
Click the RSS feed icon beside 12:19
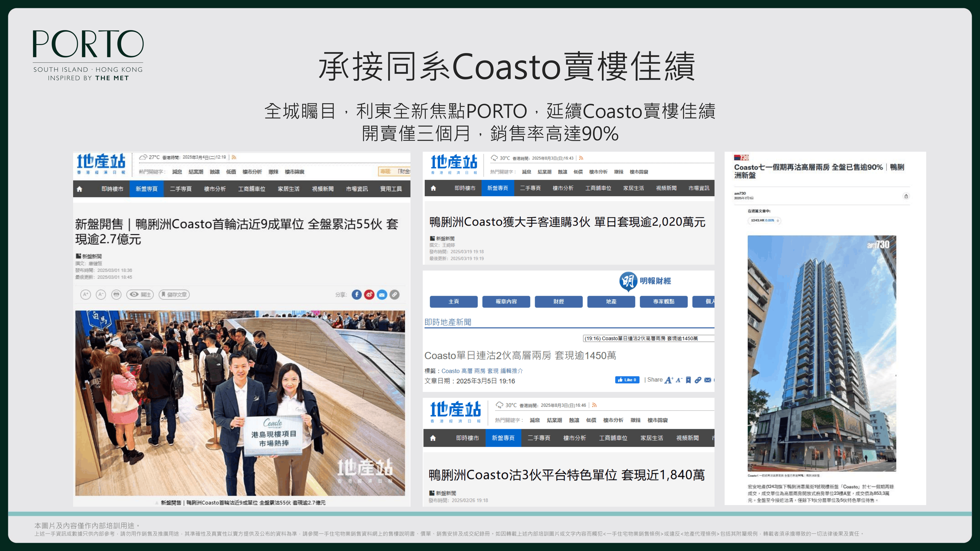234,157
